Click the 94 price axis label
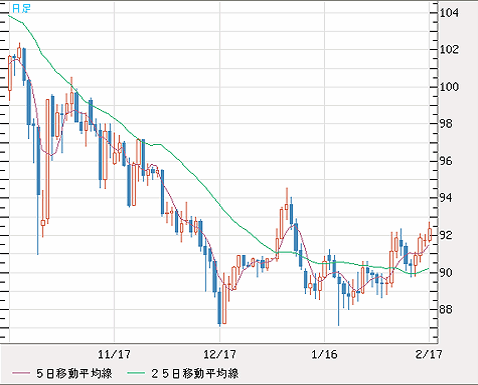Image resolution: width=478 pixels, height=385 pixels. pyautogui.click(x=446, y=198)
